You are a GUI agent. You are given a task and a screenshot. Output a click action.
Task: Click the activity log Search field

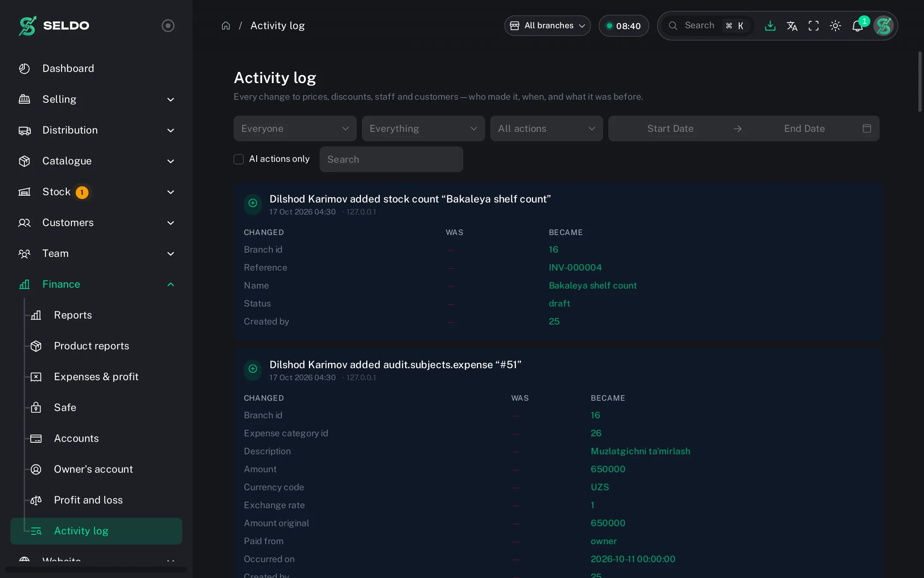pos(391,159)
